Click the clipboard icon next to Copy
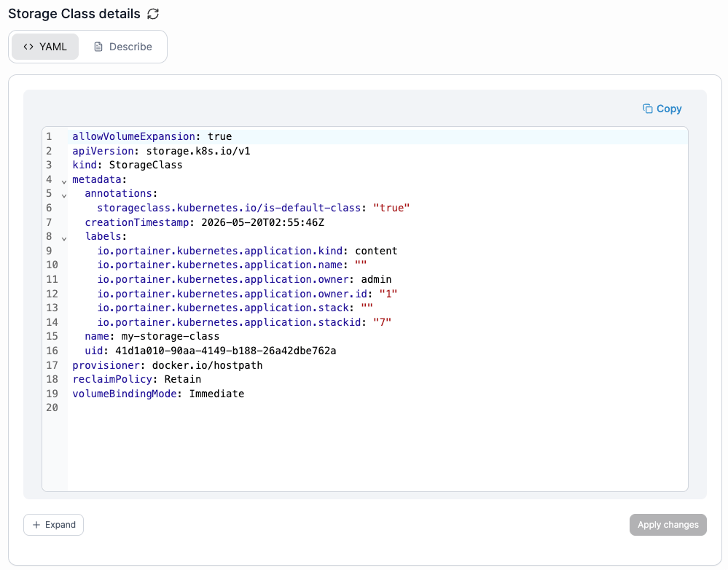728x570 pixels. pyautogui.click(x=648, y=109)
